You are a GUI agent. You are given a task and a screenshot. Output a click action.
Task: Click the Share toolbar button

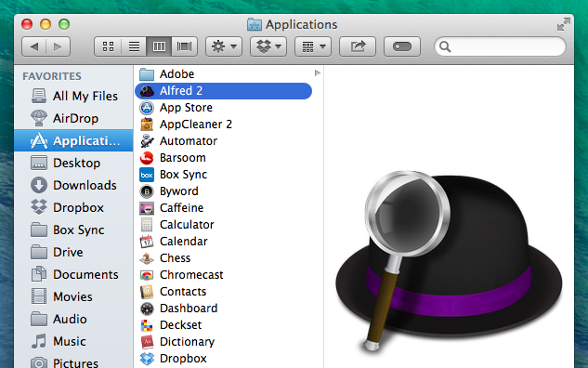(x=358, y=46)
